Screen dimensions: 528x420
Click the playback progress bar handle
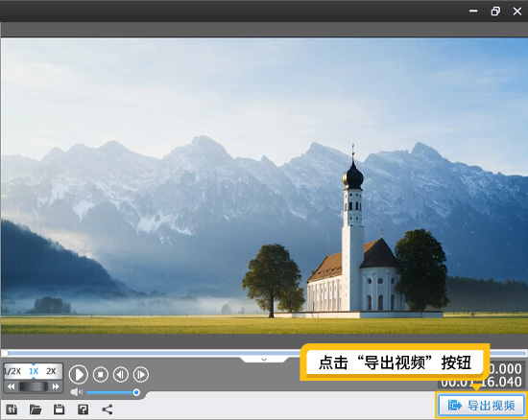[x=5, y=353]
